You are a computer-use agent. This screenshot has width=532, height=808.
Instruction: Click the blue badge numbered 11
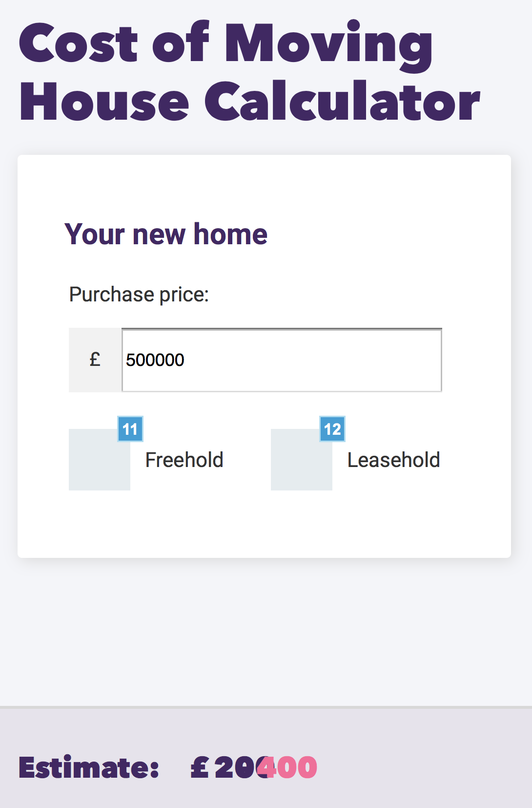pos(130,429)
